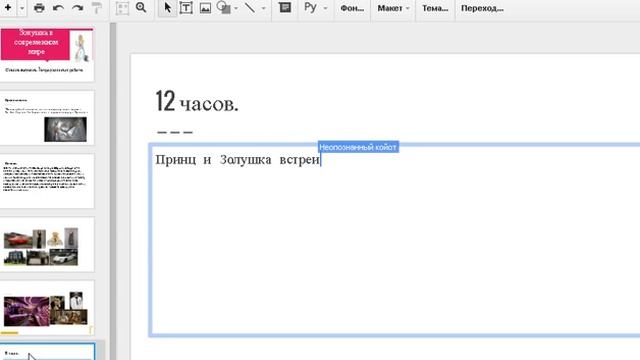Add a comment with comment icon
Screen dimensions: 640x360
[x=285, y=8]
